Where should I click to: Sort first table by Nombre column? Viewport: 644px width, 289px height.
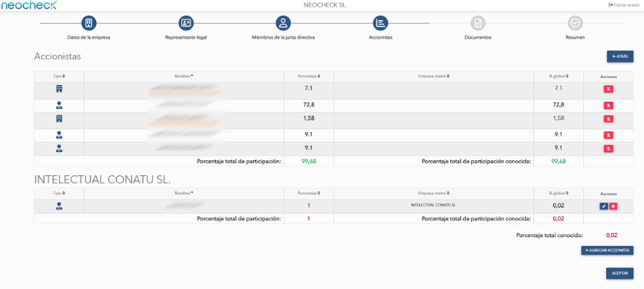tap(184, 77)
